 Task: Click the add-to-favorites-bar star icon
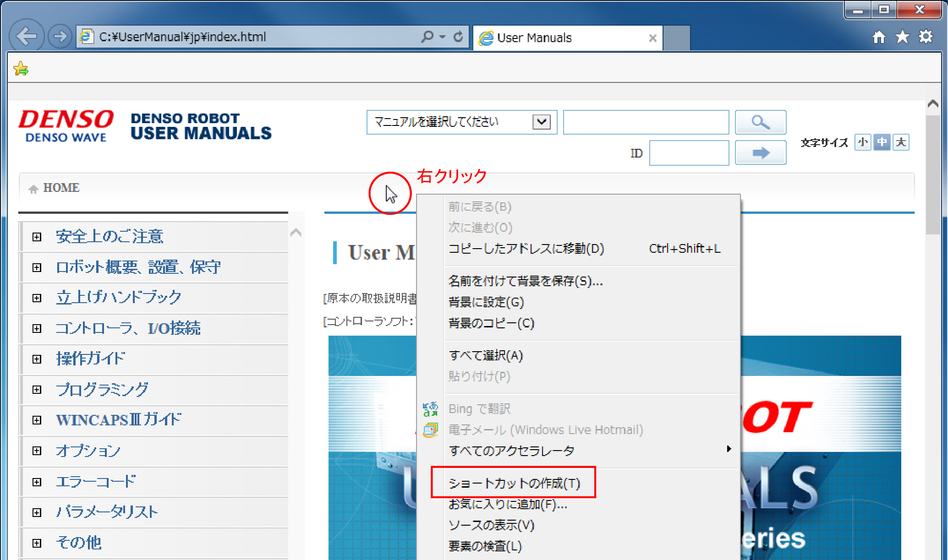click(x=21, y=69)
